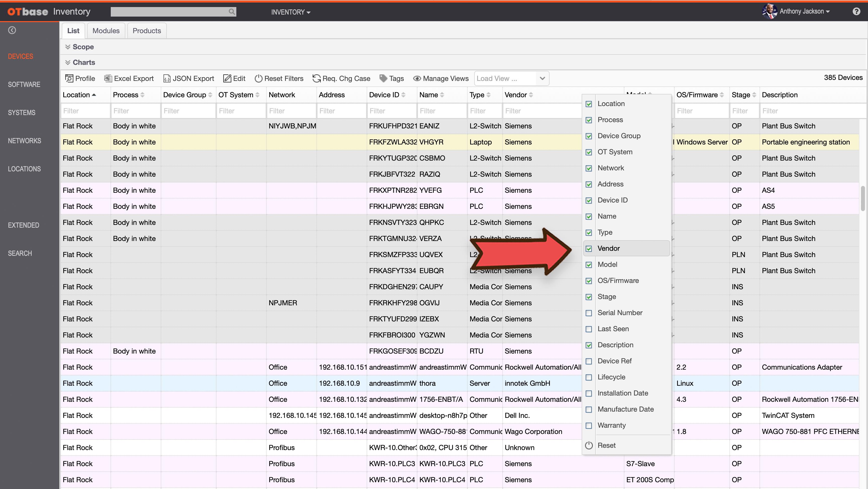Open DEVICES in the sidebar
868x489 pixels.
click(21, 56)
